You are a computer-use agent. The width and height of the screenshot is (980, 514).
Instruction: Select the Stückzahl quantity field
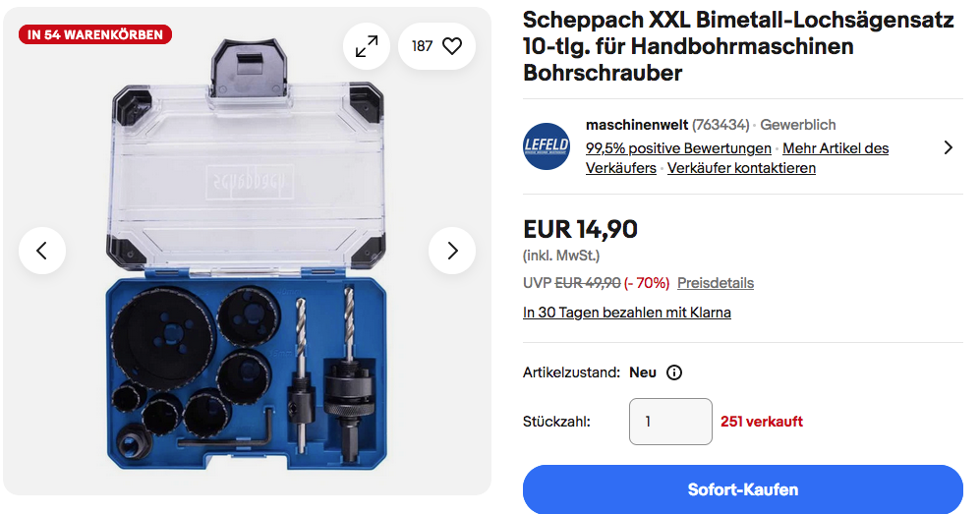coord(670,422)
